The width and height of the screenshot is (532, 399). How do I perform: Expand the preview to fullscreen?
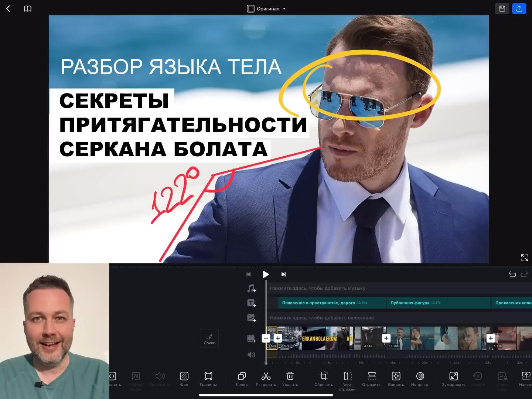coord(524,258)
